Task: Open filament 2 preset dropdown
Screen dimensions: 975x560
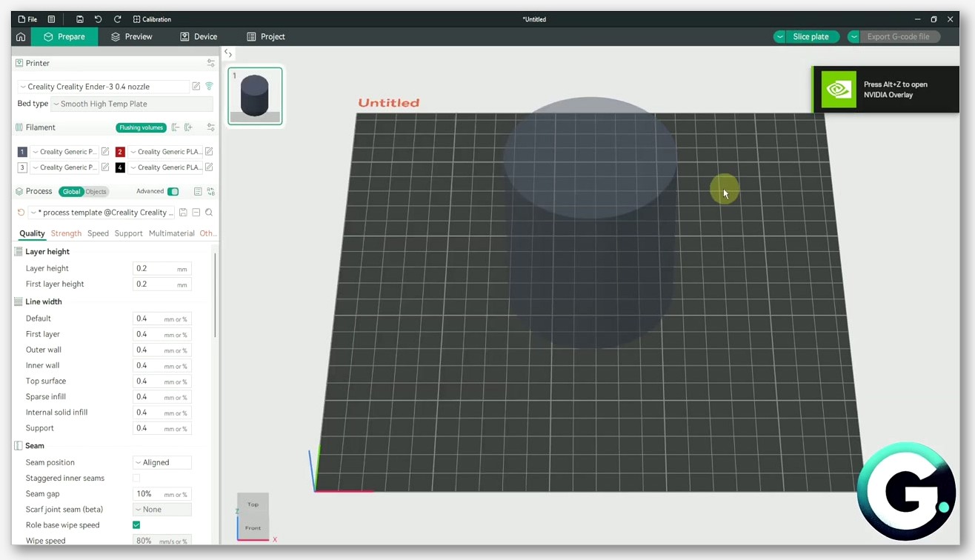Action: (x=165, y=152)
